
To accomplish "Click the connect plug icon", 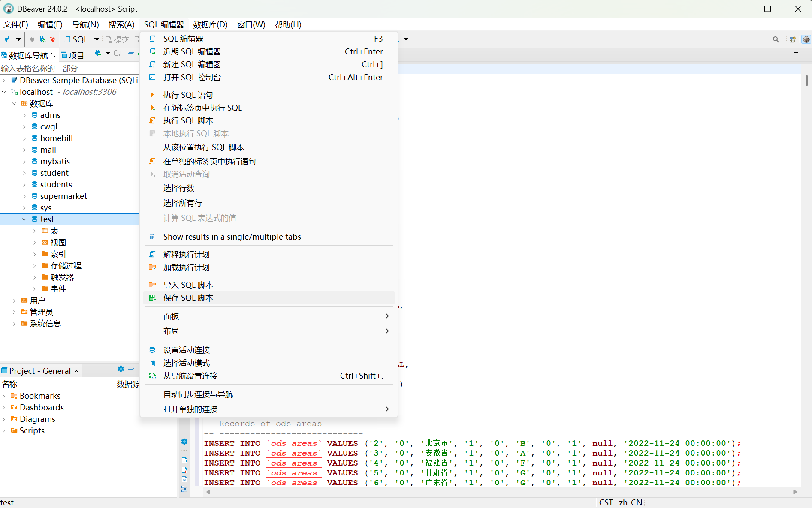I will click(32, 39).
